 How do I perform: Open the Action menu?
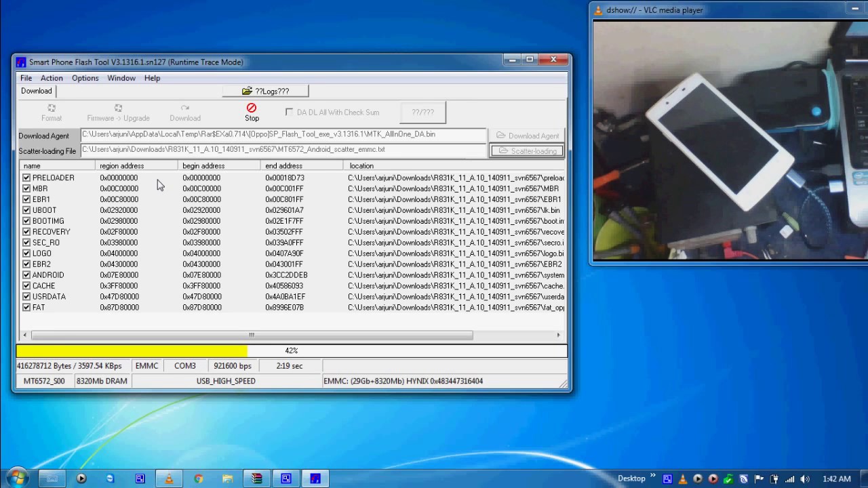point(52,78)
